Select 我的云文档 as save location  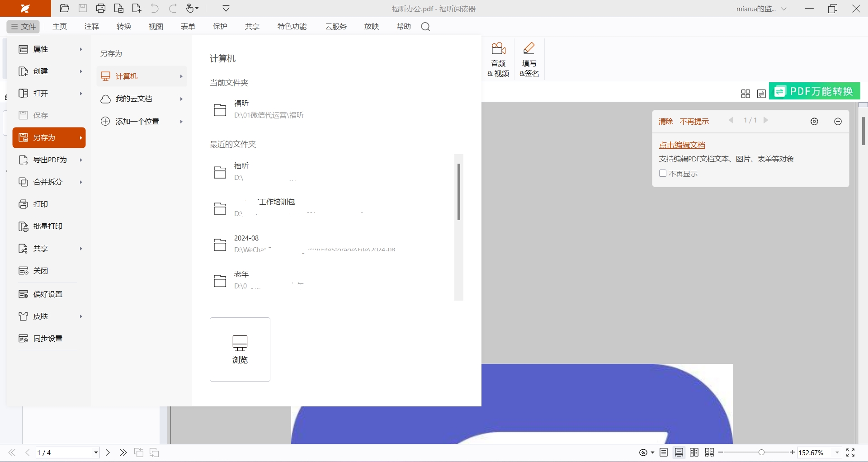click(142, 99)
